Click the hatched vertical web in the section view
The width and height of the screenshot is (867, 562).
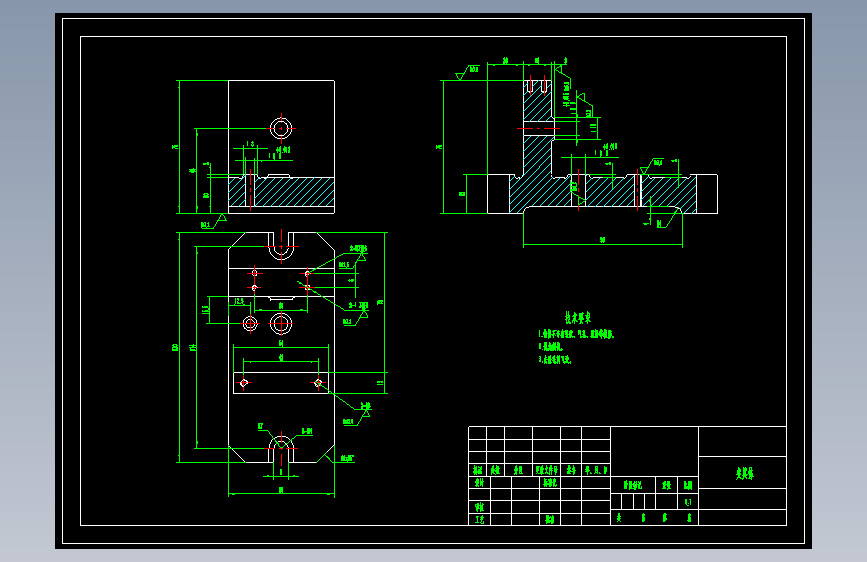click(x=537, y=128)
